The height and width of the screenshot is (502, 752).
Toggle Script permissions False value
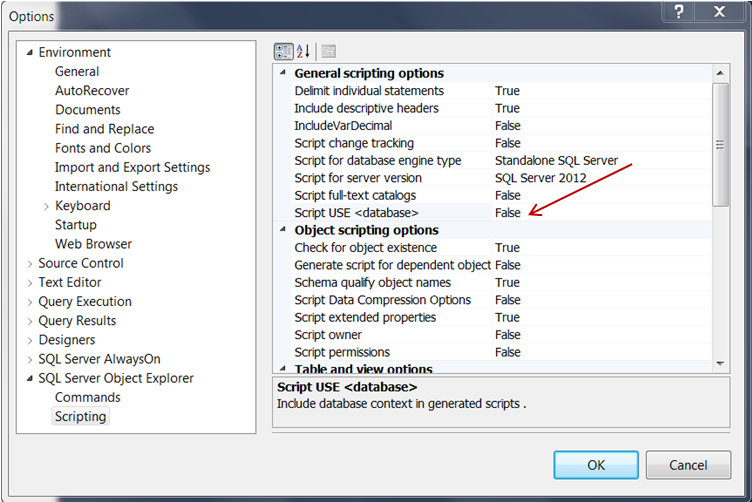(x=508, y=352)
